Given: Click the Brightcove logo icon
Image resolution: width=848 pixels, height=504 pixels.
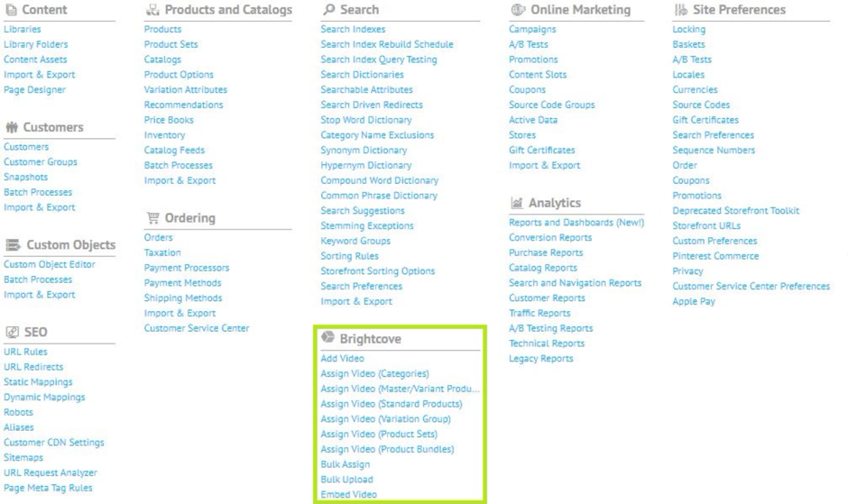Looking at the screenshot, I should [328, 339].
